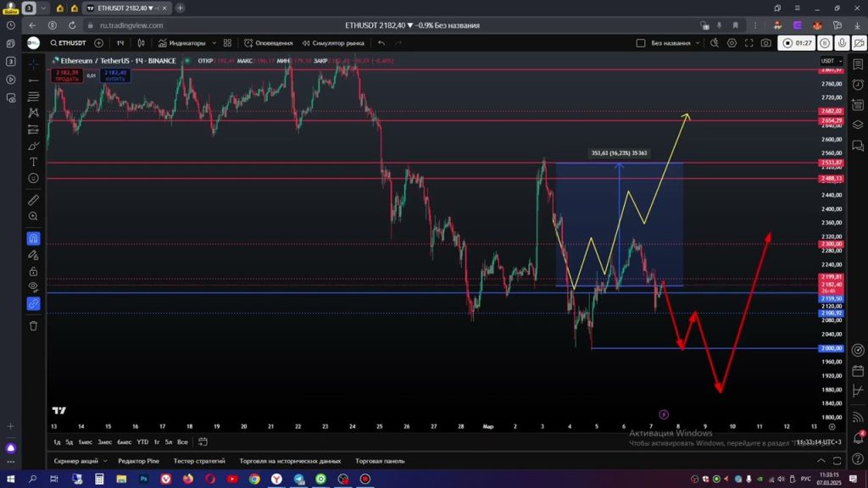
Task: Enter fullscreen mode via toolbar icon
Action: (x=749, y=43)
